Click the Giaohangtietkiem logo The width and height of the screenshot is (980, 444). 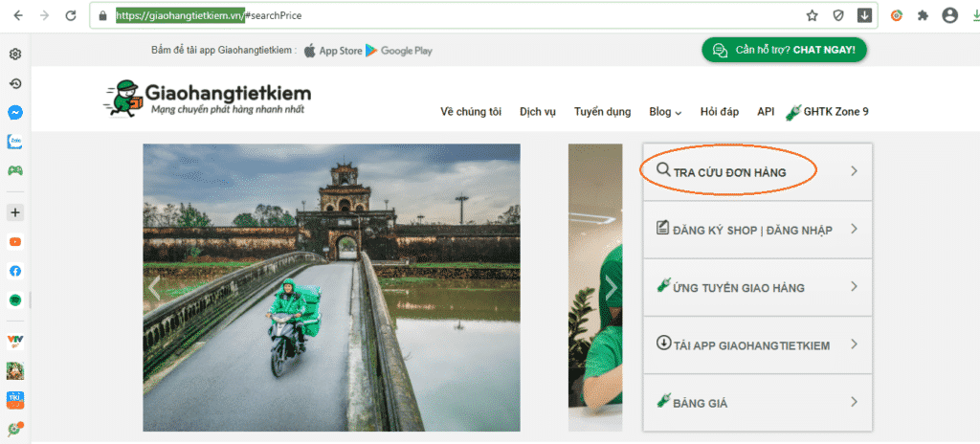point(207,99)
